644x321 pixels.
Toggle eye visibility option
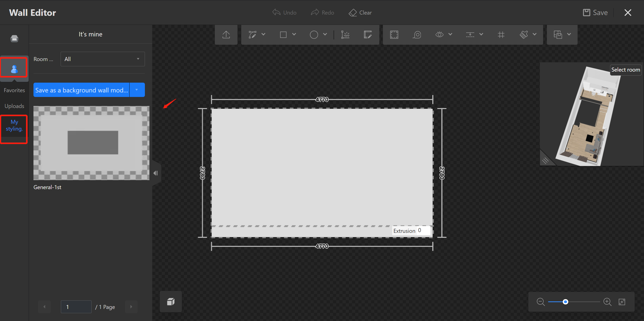click(x=439, y=35)
